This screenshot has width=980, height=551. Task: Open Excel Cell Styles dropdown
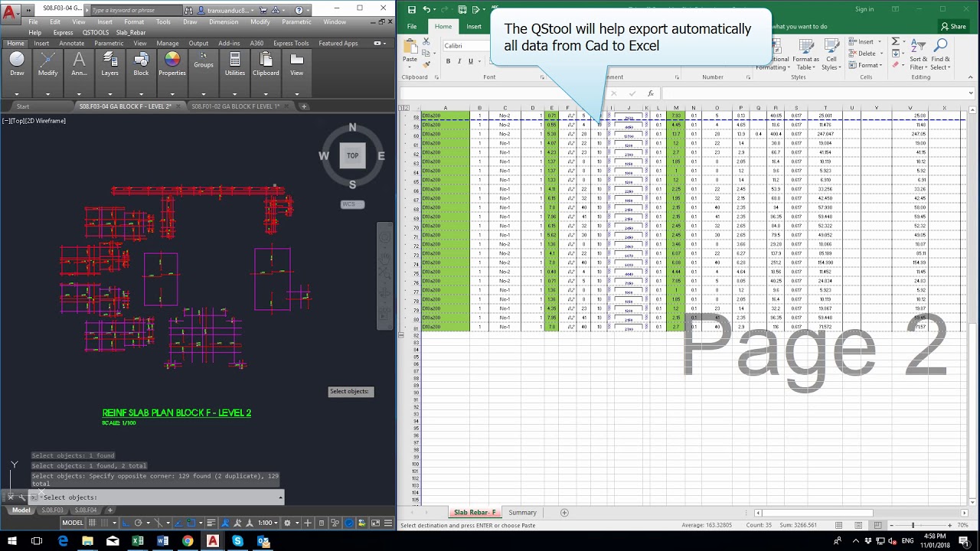[x=831, y=53]
